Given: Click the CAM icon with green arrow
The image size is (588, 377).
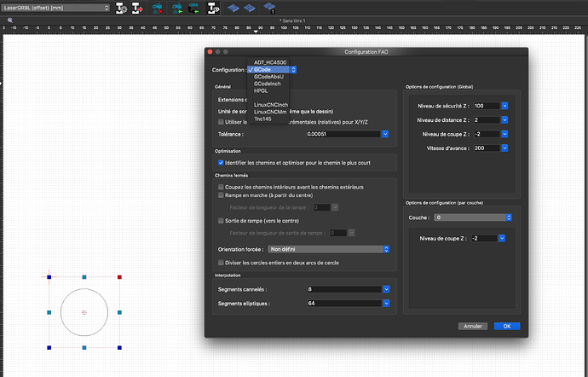Looking at the screenshot, I should click(x=177, y=9).
